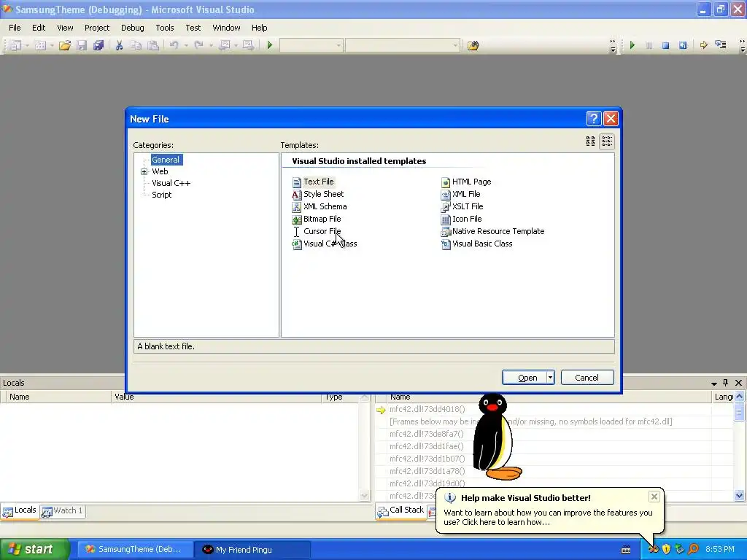Click the Navigate Backward toolbar icon
747x560 pixels.
[224, 45]
